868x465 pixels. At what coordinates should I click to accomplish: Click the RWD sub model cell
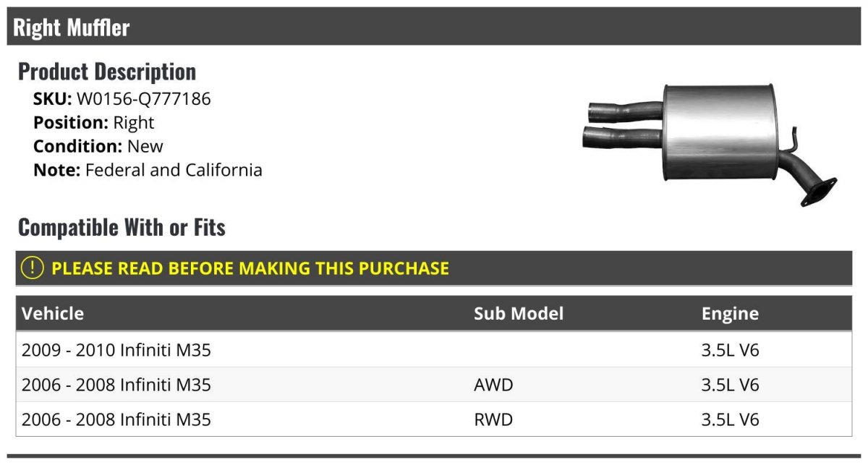pyautogui.click(x=493, y=419)
